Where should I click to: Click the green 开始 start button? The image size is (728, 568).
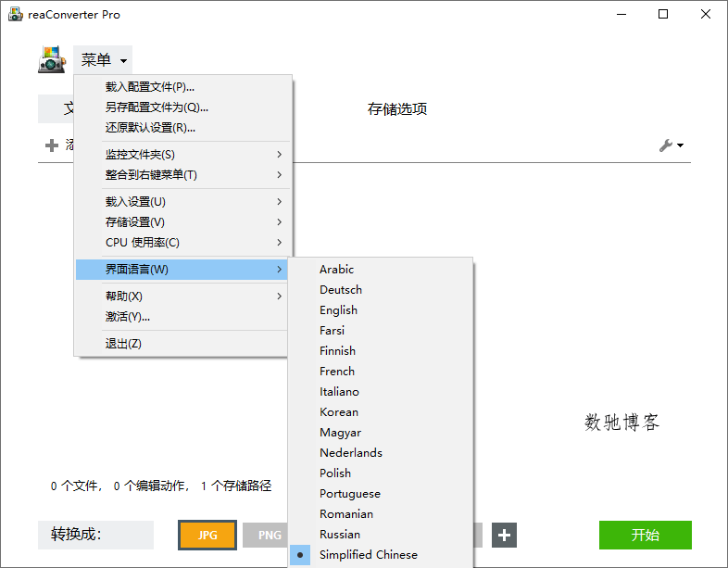click(x=646, y=535)
